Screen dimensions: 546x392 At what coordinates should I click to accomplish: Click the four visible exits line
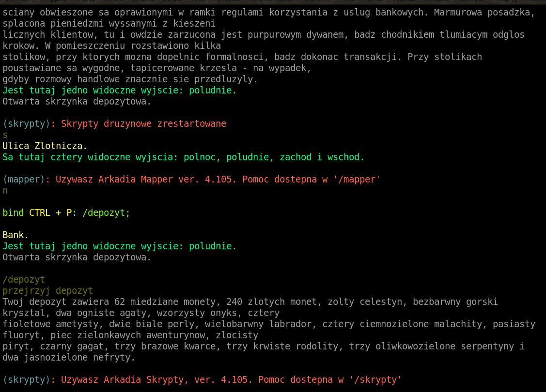point(183,157)
